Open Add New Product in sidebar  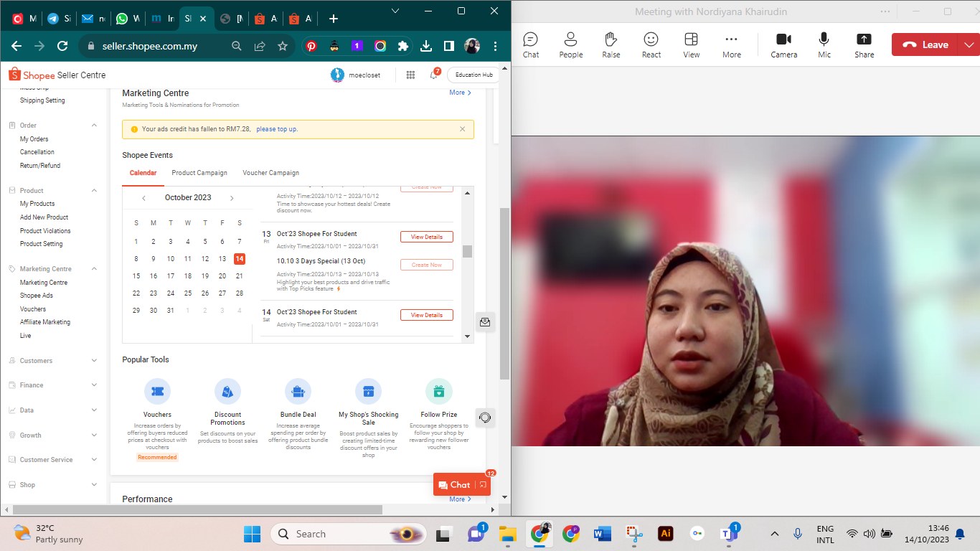tap(44, 217)
